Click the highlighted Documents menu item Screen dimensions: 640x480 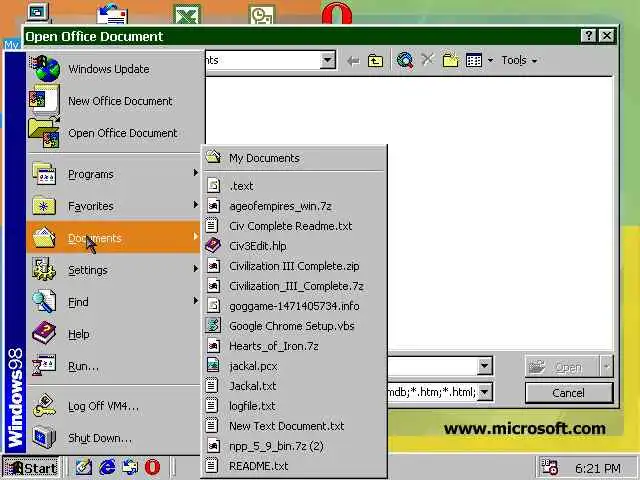tap(114, 238)
